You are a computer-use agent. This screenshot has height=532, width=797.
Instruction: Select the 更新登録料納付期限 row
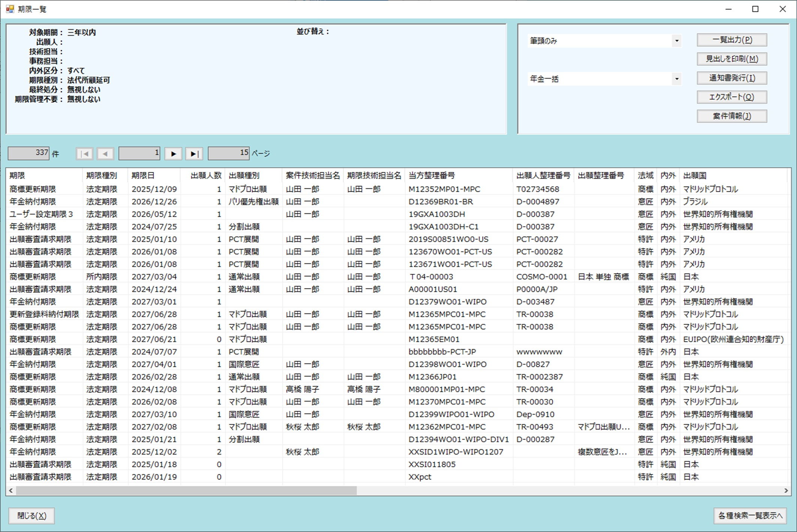coord(397,314)
